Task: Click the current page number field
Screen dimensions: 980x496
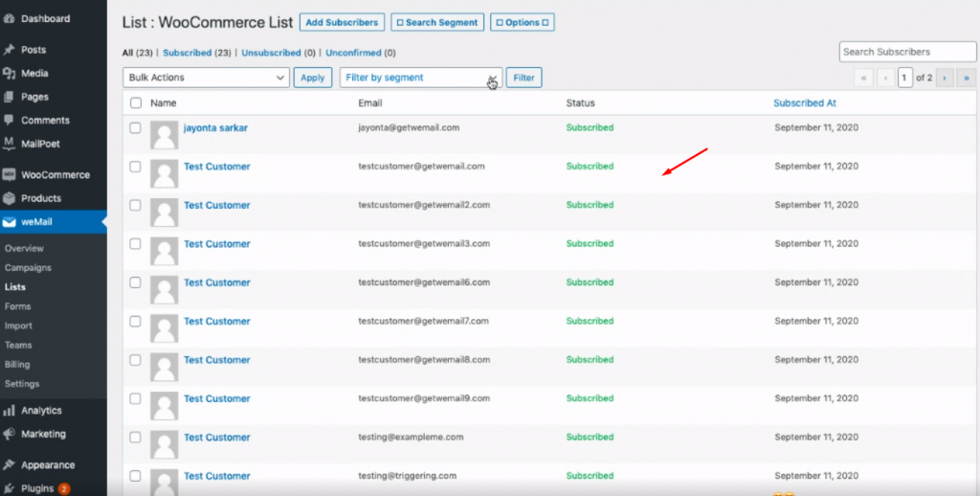Action: pos(905,79)
